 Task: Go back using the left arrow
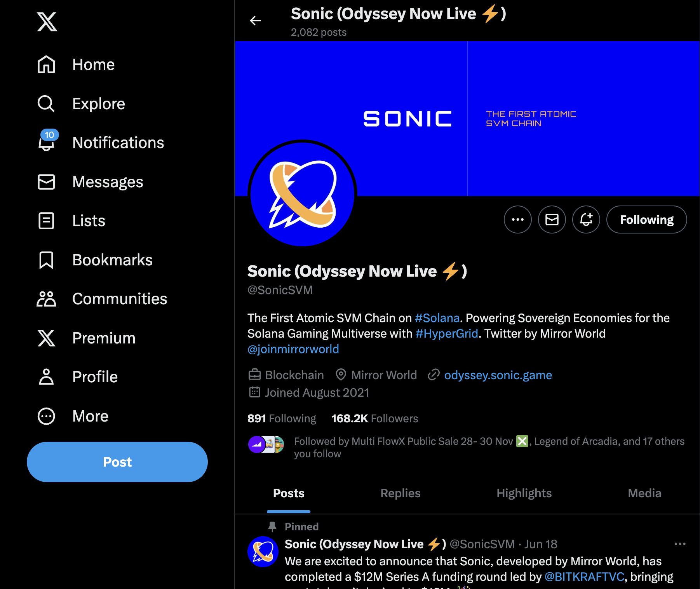pyautogui.click(x=255, y=21)
